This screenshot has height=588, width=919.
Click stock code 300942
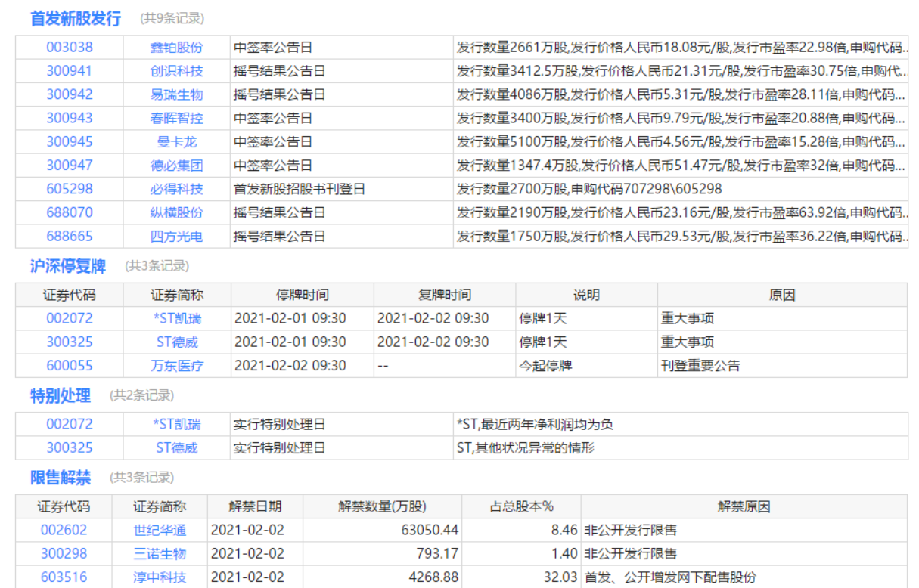(70, 94)
